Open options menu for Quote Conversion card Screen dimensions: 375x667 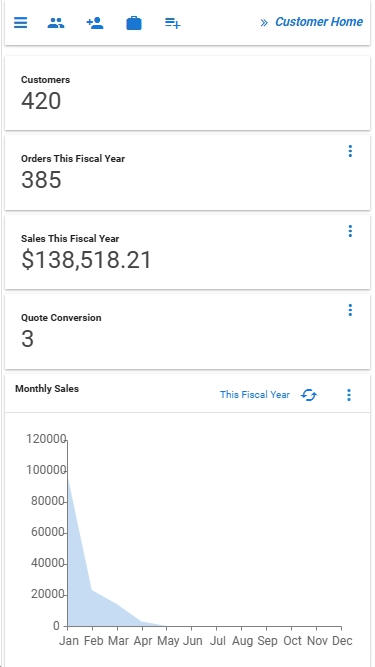(x=350, y=310)
